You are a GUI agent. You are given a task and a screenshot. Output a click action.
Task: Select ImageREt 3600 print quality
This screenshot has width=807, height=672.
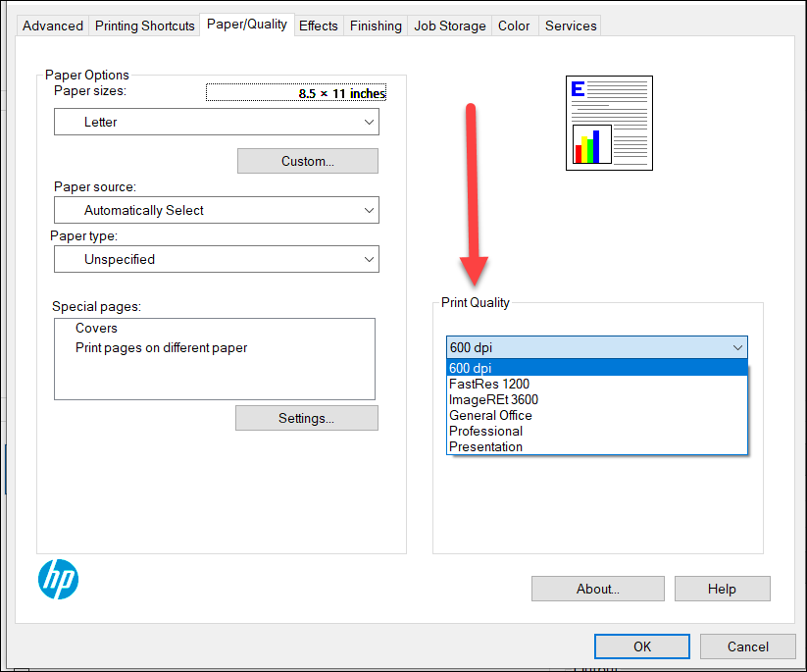[493, 399]
